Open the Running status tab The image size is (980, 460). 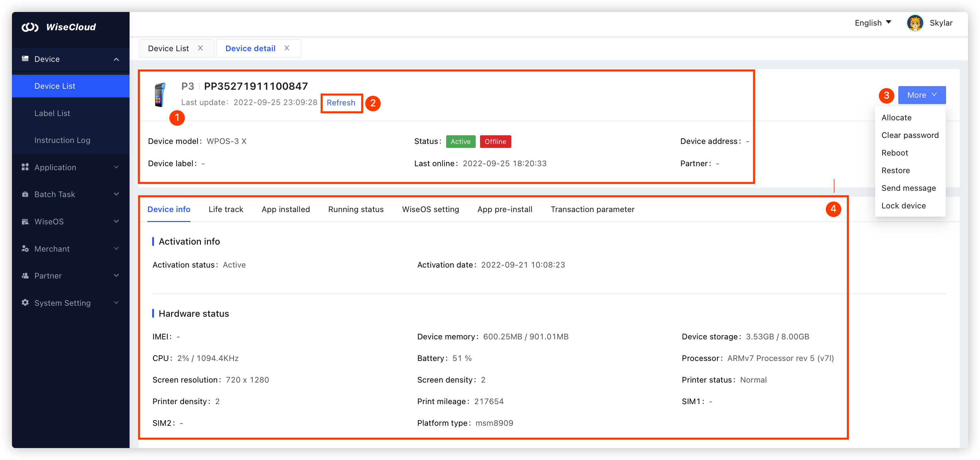355,209
